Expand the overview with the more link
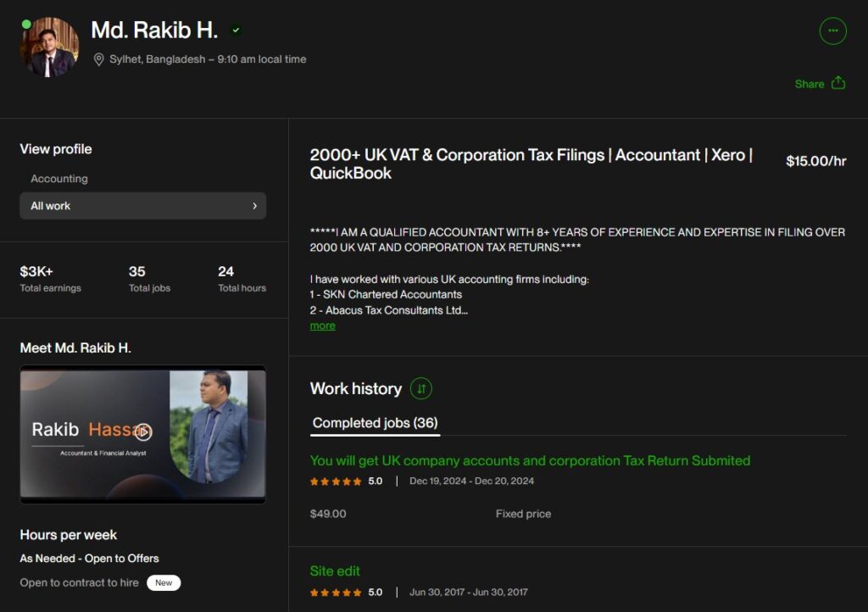 coord(322,325)
